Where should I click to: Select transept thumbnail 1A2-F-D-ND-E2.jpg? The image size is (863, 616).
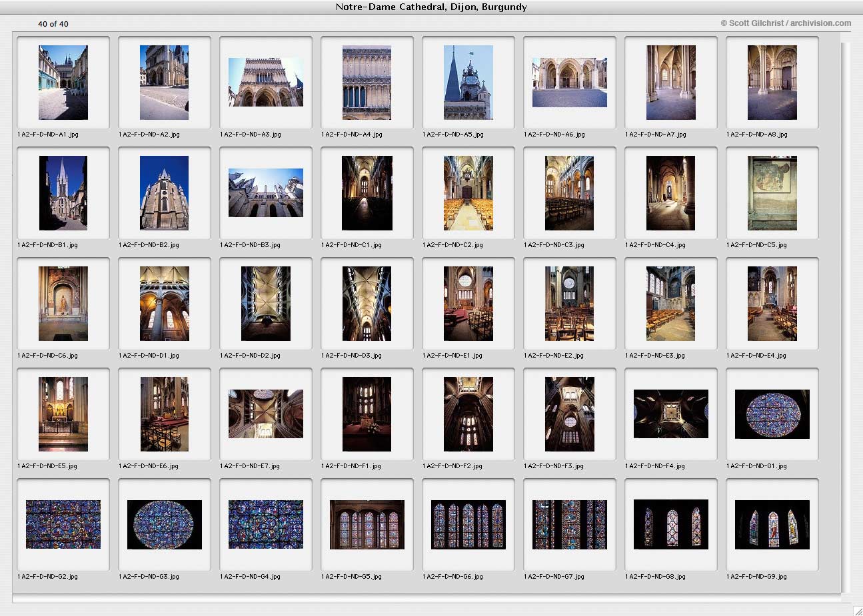569,304
